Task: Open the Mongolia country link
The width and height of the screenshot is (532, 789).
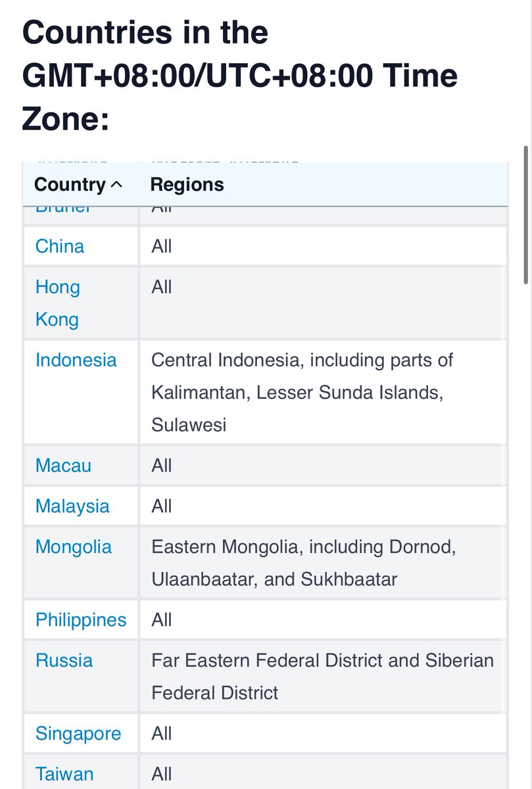Action: pos(74,547)
